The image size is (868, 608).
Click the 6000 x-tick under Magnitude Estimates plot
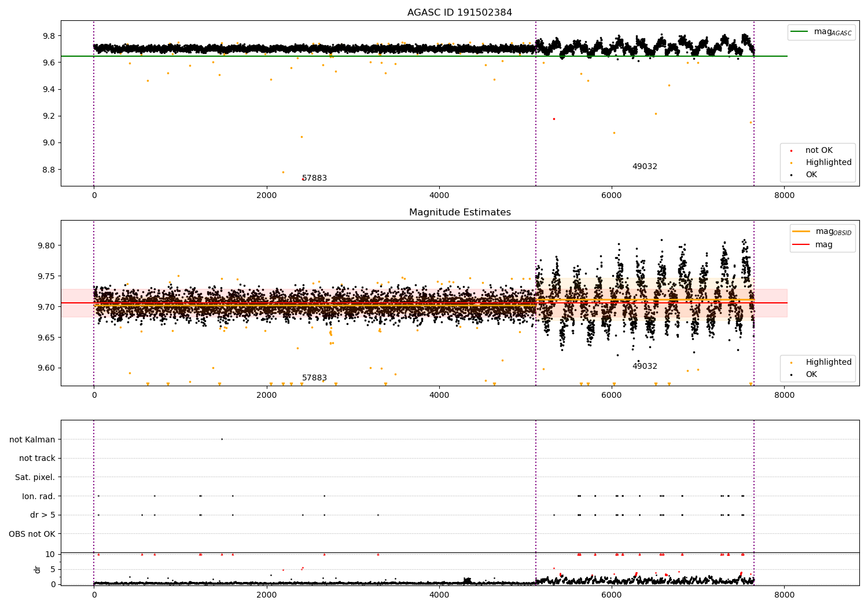click(x=612, y=395)
